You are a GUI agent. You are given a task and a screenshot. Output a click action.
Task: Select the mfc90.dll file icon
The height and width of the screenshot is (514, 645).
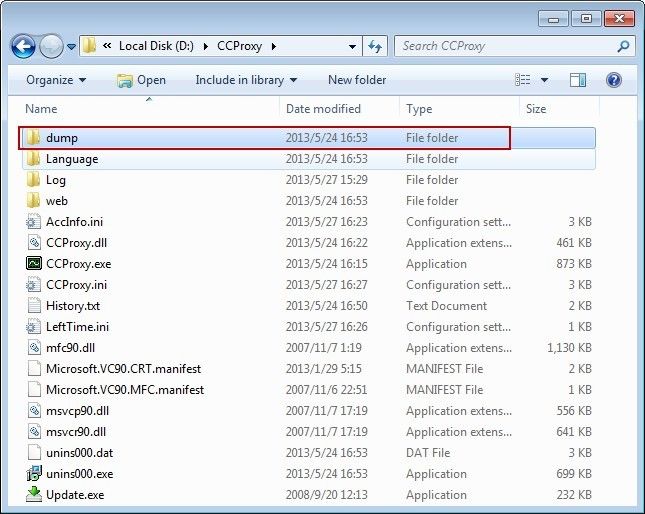[34, 347]
